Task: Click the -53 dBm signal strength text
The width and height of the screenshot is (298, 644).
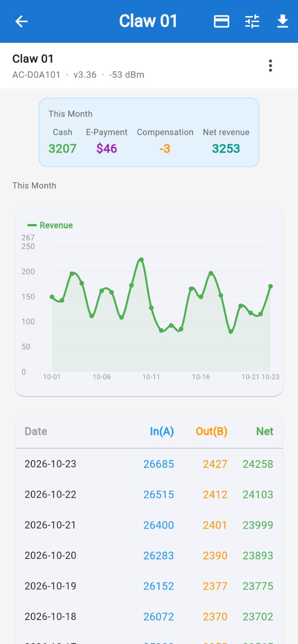Action: (x=127, y=75)
